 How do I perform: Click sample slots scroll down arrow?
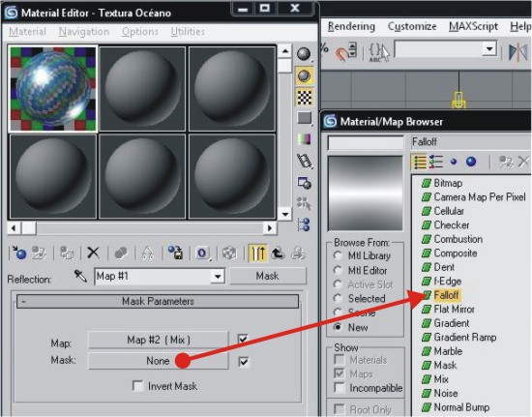tap(285, 214)
